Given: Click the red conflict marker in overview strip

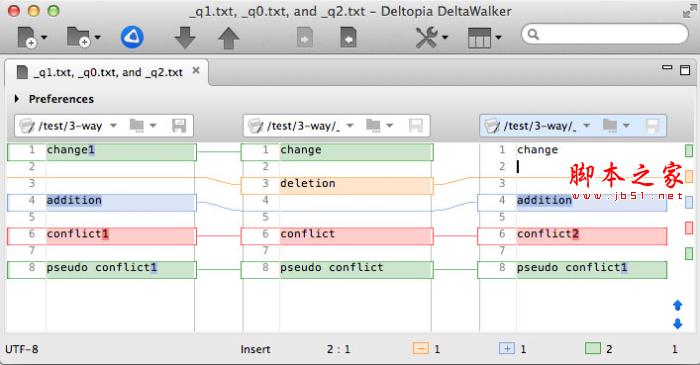Looking at the screenshot, I should pyautogui.click(x=689, y=228).
